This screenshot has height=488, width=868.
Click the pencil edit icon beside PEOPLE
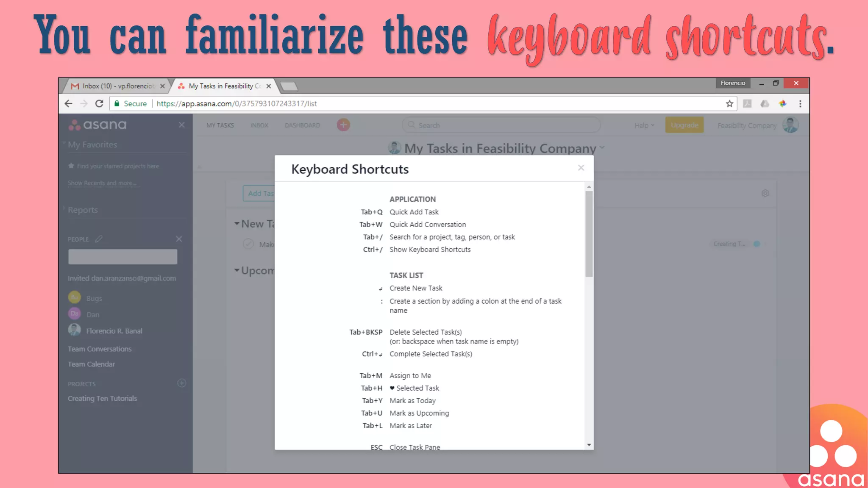[x=99, y=239]
